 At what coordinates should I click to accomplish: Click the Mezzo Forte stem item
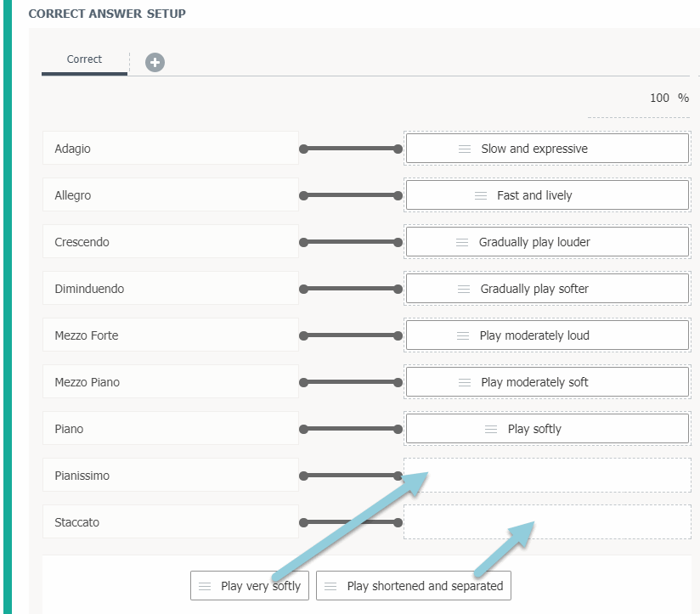[170, 335]
